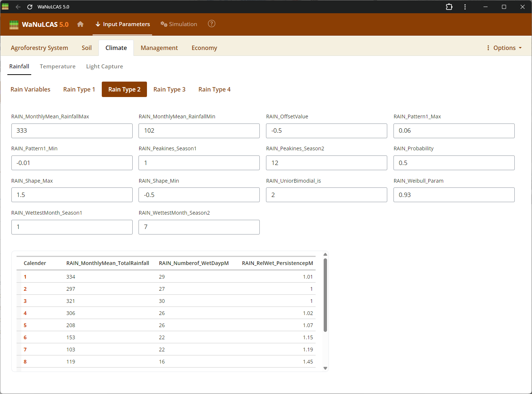Open the extensions puzzle icon

coord(449,7)
